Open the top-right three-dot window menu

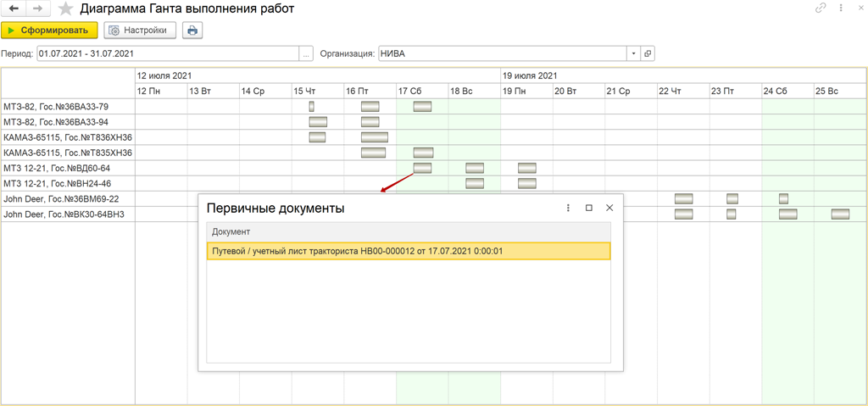(841, 8)
